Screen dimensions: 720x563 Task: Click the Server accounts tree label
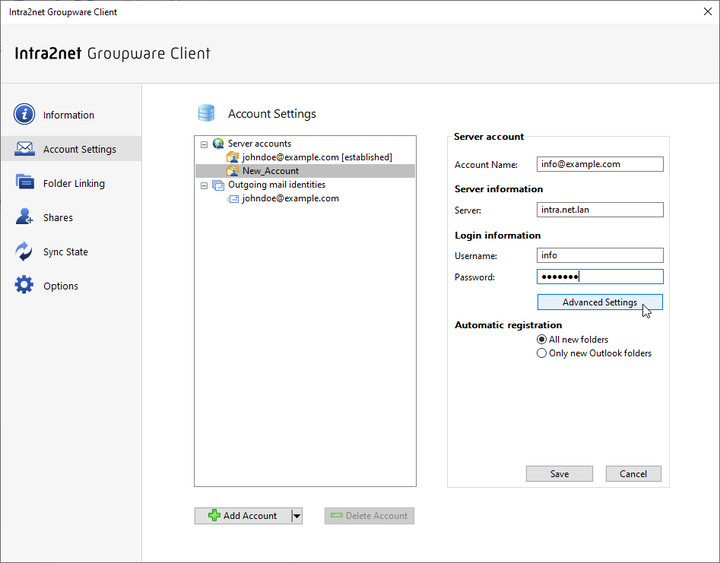tap(259, 144)
